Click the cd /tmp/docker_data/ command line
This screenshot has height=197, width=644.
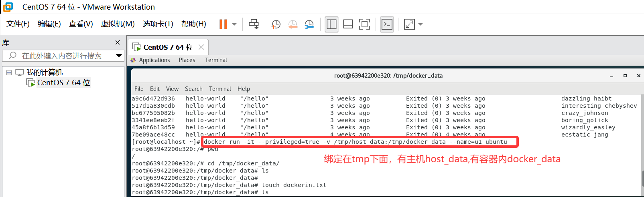(205, 163)
